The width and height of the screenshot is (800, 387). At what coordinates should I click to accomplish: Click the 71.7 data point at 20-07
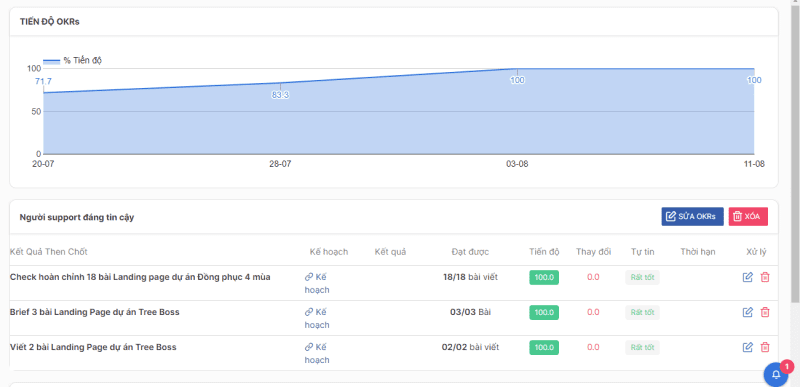pyautogui.click(x=44, y=93)
